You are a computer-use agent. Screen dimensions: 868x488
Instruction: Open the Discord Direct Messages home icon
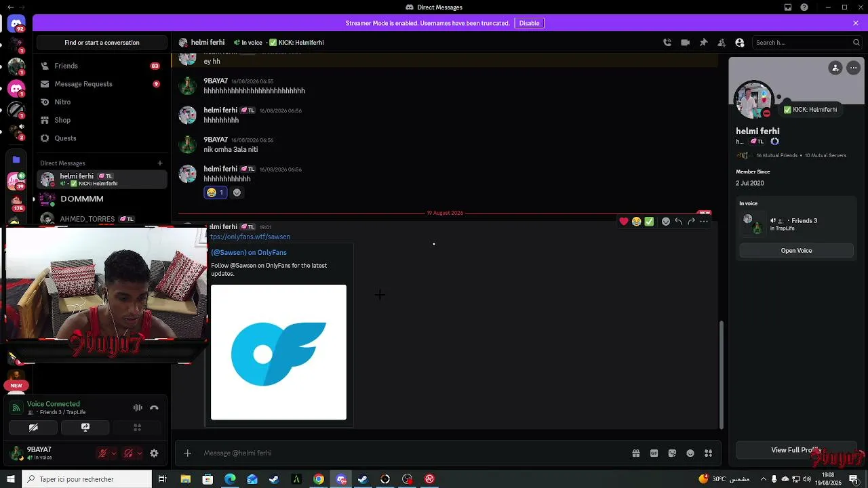tap(16, 24)
